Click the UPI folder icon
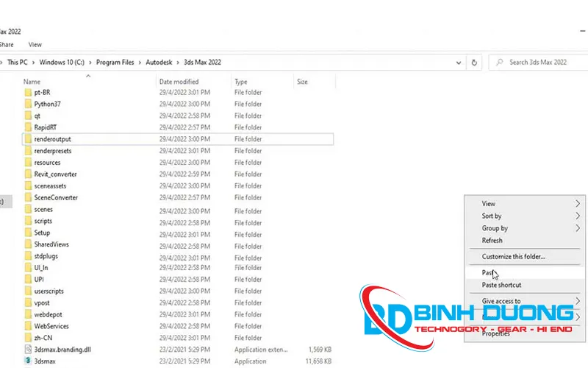This screenshot has height=368, width=588. [28, 279]
